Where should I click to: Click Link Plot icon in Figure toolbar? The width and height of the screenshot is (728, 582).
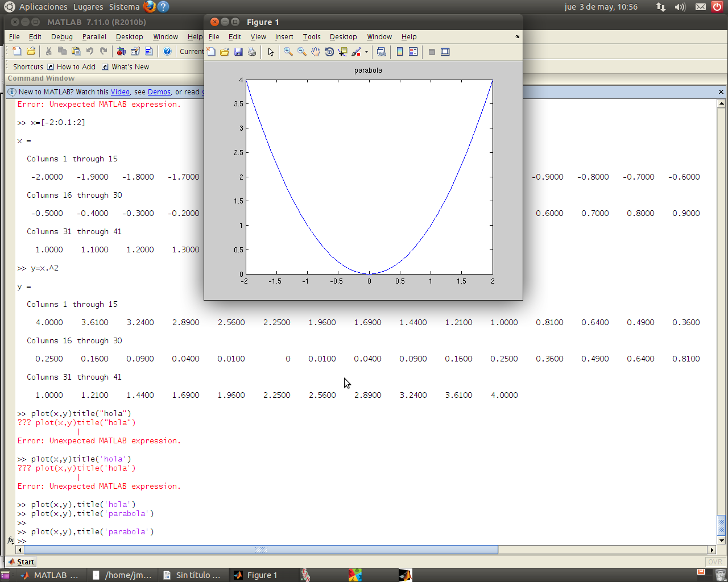pyautogui.click(x=382, y=52)
